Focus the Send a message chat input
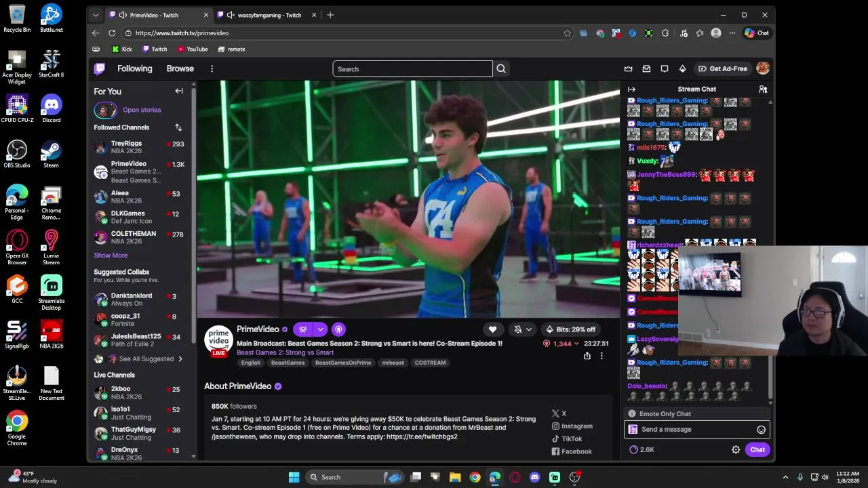The width and height of the screenshot is (868, 488). (696, 430)
